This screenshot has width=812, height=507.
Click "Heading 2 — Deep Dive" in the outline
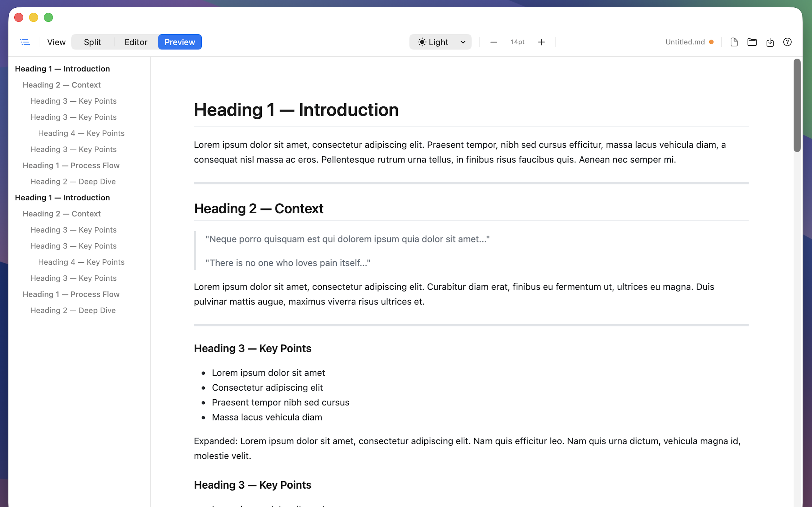72,181
